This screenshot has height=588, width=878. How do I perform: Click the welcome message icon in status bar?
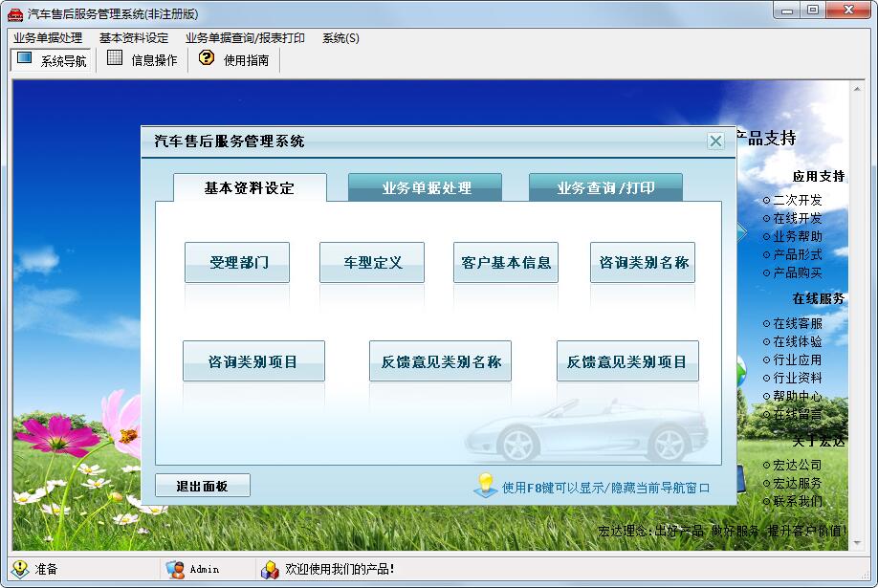pos(270,569)
